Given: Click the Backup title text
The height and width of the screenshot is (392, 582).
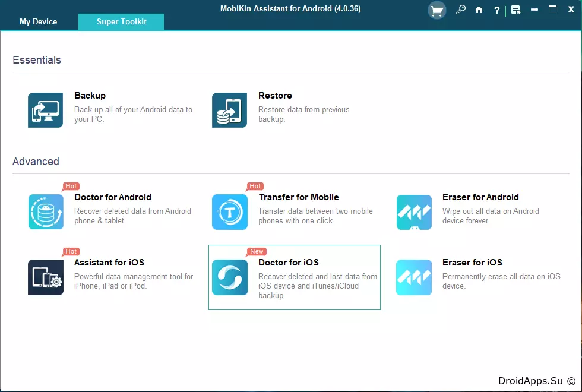Looking at the screenshot, I should click(x=90, y=96).
